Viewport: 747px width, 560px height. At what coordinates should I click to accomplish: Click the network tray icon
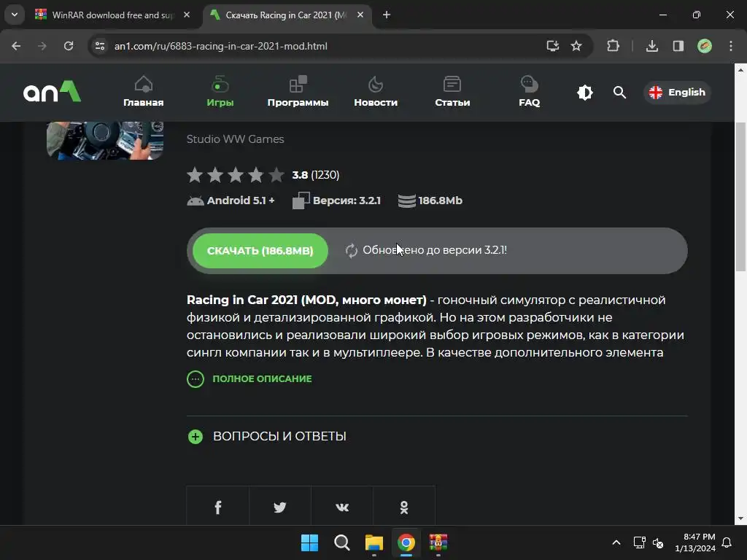(639, 542)
